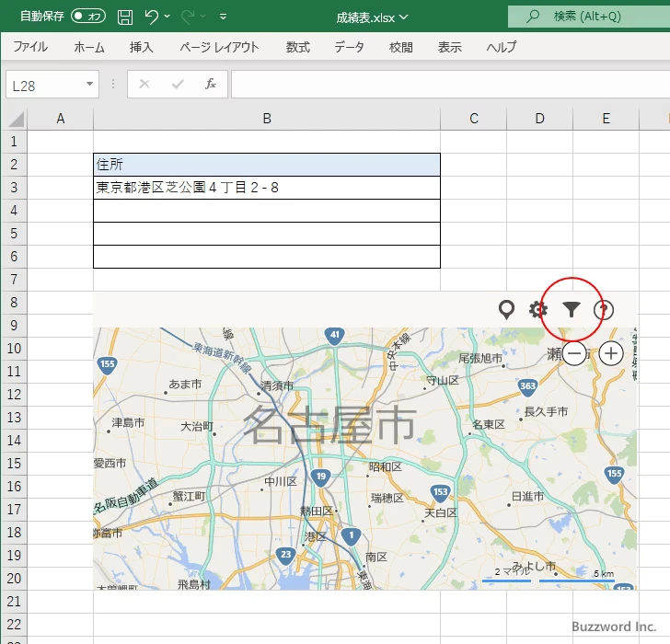
Task: Click the 日進市 label on map
Action: [x=527, y=496]
